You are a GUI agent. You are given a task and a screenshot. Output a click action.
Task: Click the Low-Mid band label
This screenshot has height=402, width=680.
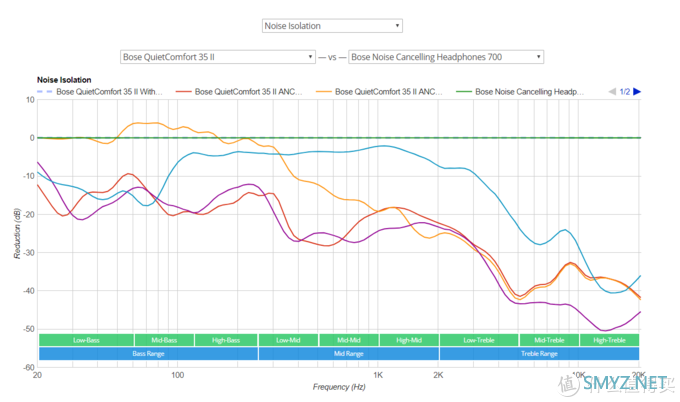pos(288,340)
